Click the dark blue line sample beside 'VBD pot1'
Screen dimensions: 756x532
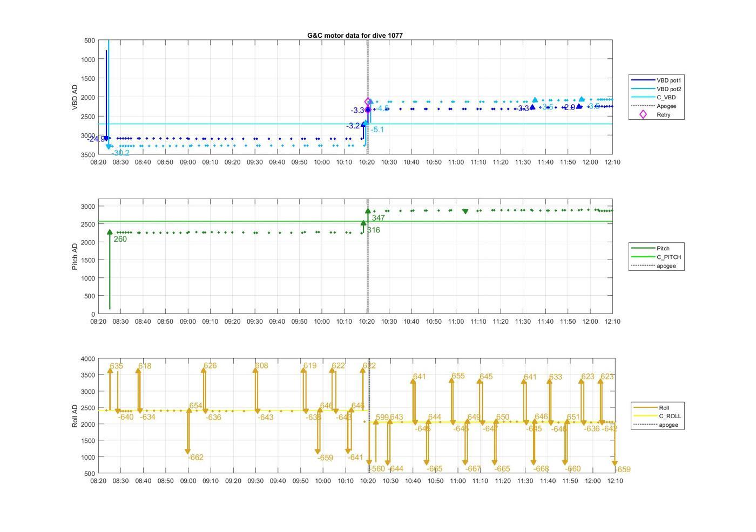click(x=643, y=80)
